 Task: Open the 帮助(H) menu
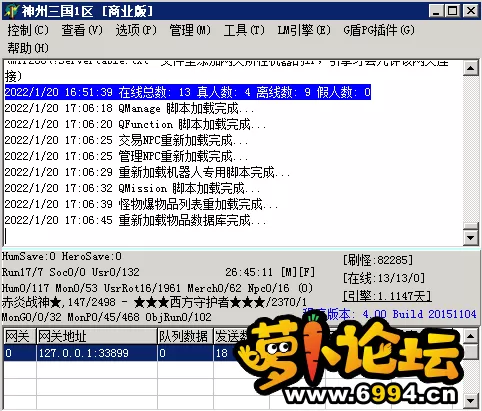tap(28, 48)
